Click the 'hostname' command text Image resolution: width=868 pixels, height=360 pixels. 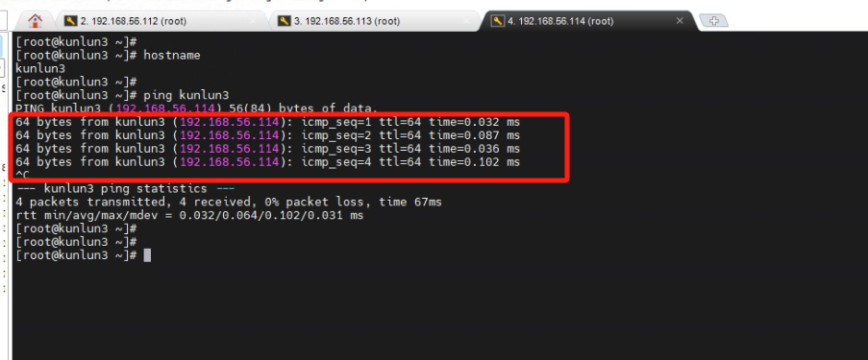coord(172,56)
